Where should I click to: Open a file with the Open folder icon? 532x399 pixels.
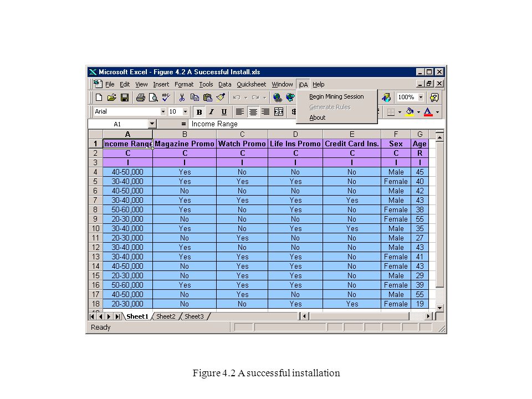pos(111,98)
